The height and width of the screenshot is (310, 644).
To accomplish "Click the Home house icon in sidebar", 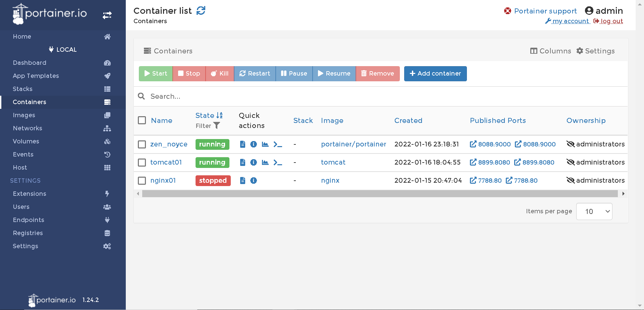I will (107, 37).
